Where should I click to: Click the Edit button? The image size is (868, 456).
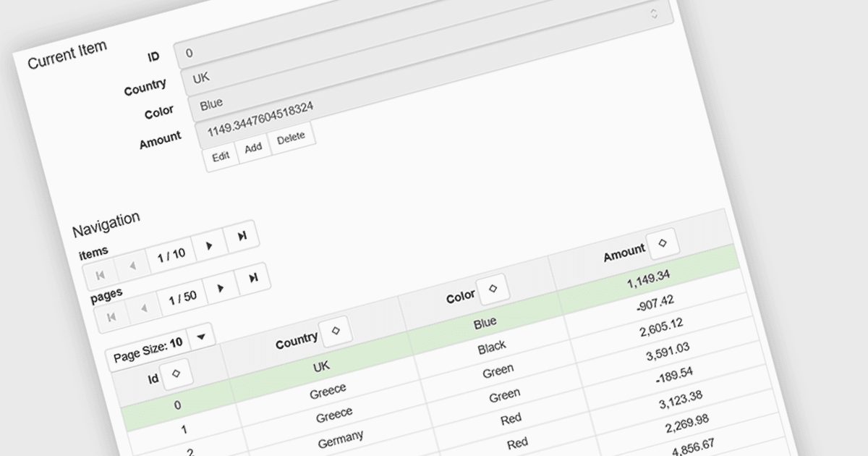221,156
